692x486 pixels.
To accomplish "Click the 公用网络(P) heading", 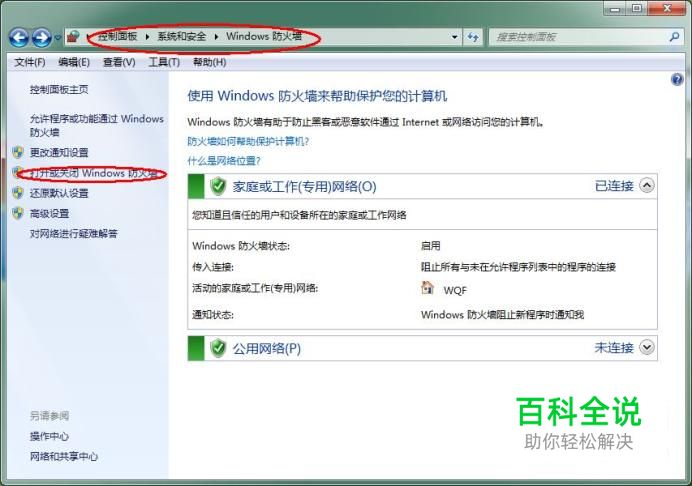I will pyautogui.click(x=267, y=348).
